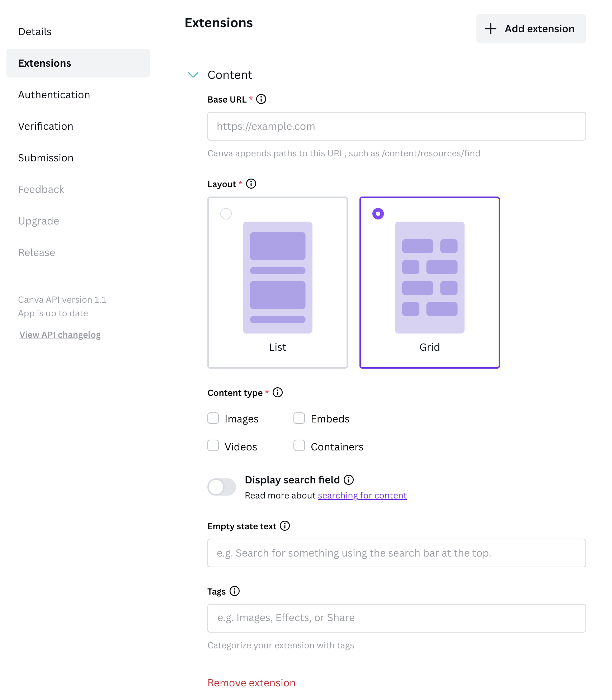The width and height of the screenshot is (612, 700).
Task: Click 'Canva appends paths to this URL' hint
Action: [344, 153]
